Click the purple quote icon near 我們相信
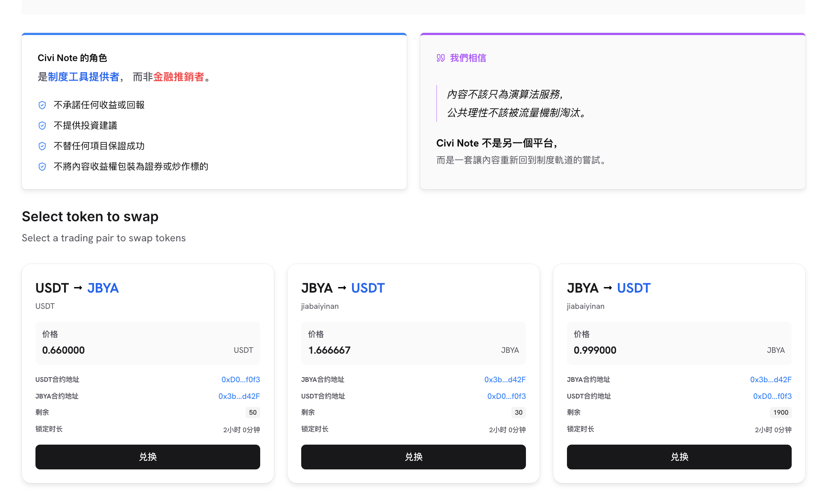This screenshot has height=504, width=828. tap(440, 58)
